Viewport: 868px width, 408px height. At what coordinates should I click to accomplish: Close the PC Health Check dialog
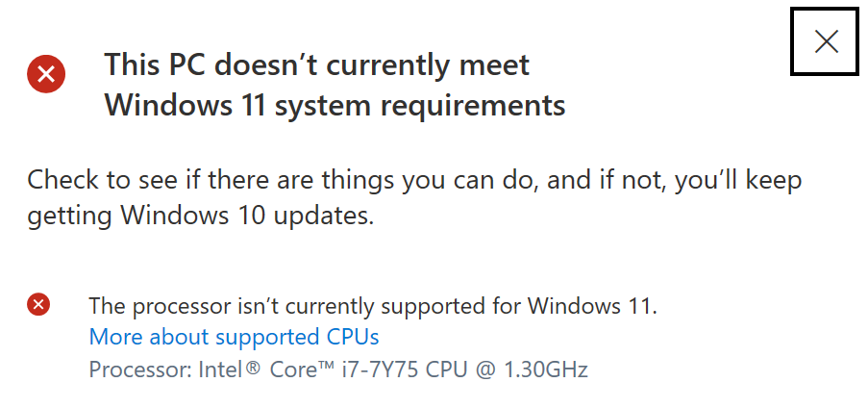point(825,41)
